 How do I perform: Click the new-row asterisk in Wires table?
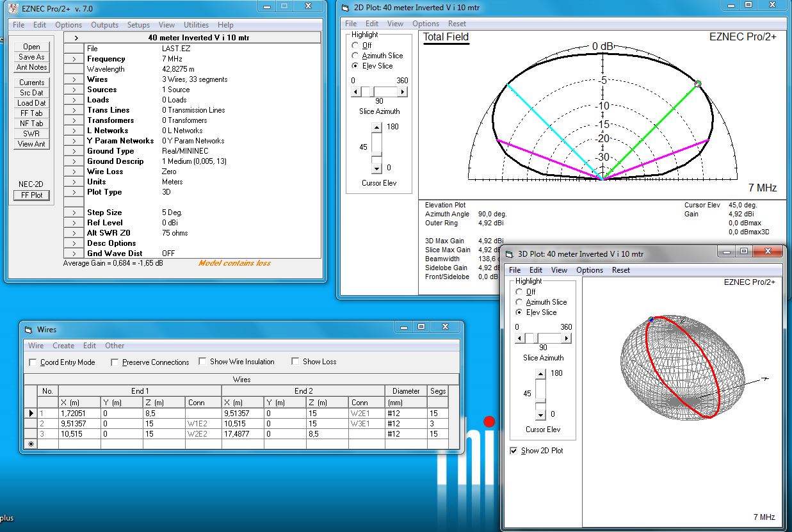tap(31, 444)
